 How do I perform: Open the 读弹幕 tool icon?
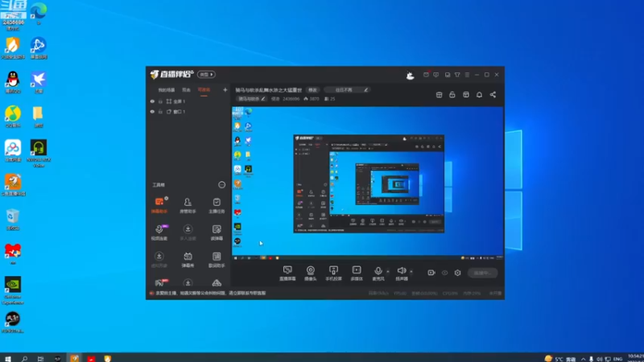coord(217,232)
